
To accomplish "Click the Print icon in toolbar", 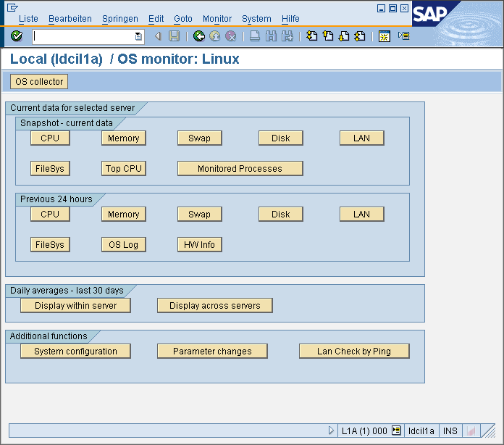I will pyautogui.click(x=256, y=36).
